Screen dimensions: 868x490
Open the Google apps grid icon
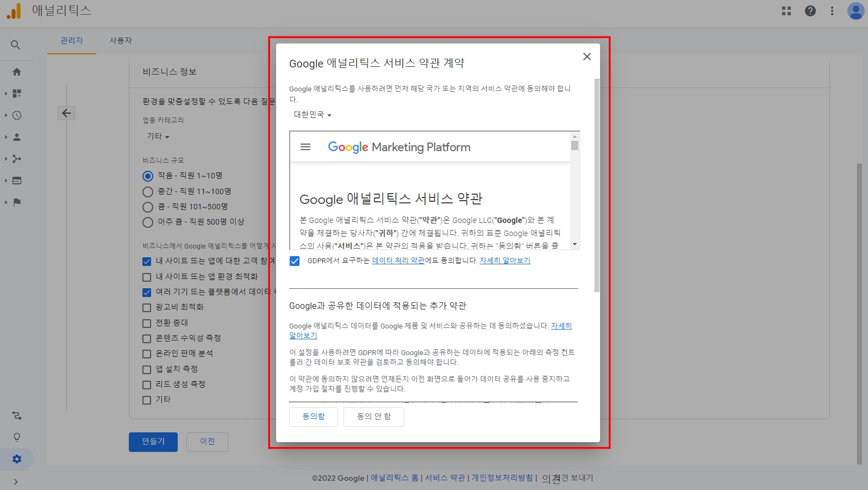(x=786, y=11)
